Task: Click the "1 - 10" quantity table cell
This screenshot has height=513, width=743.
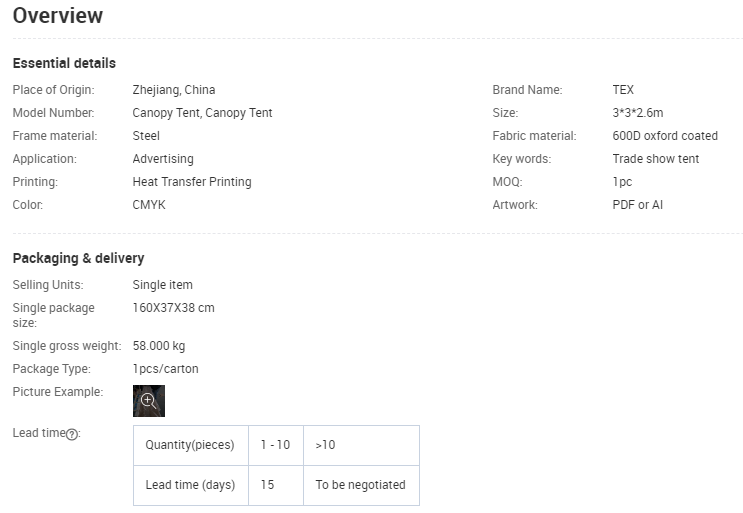Action: (275, 445)
